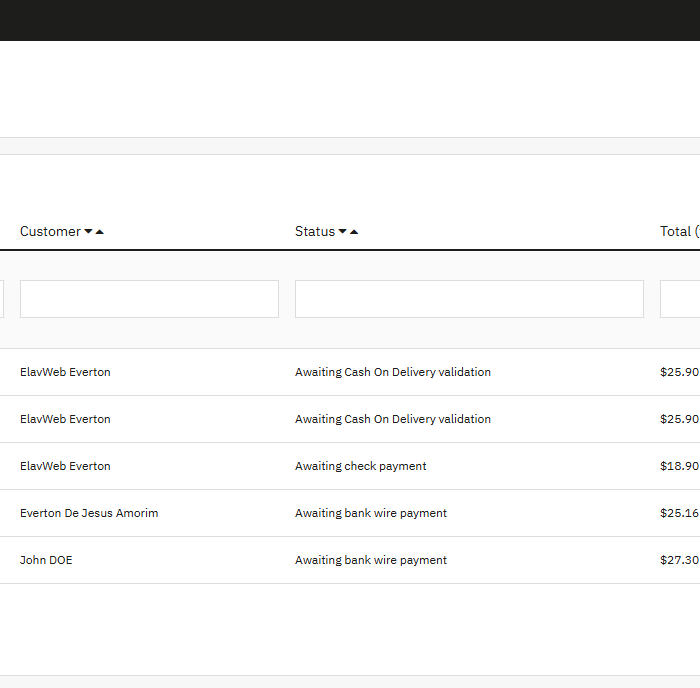Select customer Everton De Jesus Amorim

tap(89, 513)
